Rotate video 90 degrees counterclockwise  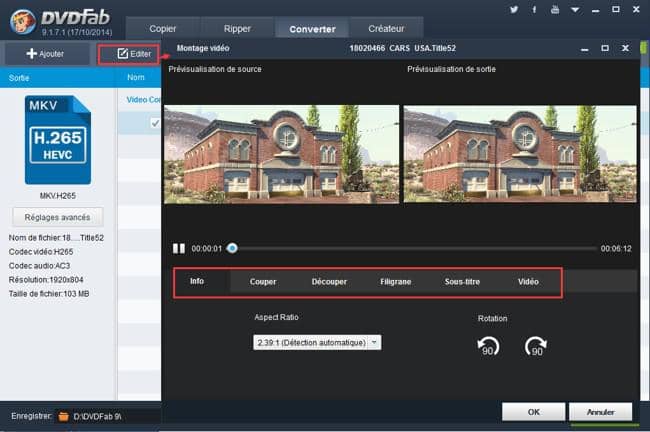pyautogui.click(x=488, y=346)
